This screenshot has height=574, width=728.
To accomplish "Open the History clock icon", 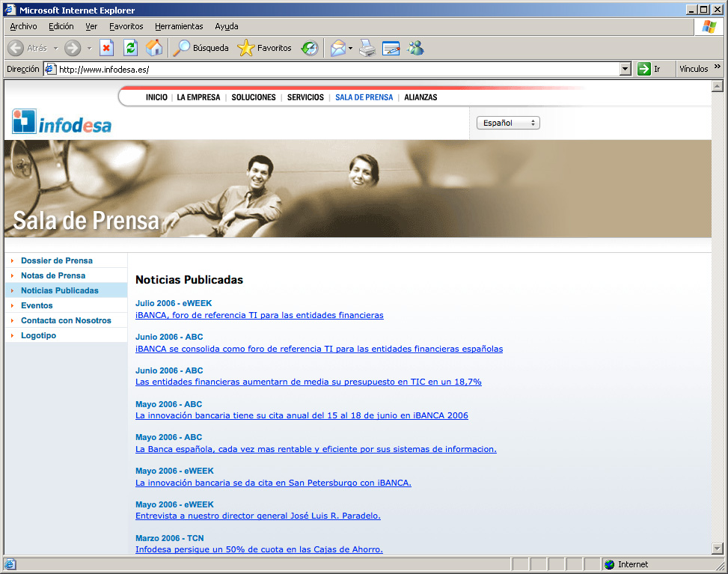I will 309,48.
